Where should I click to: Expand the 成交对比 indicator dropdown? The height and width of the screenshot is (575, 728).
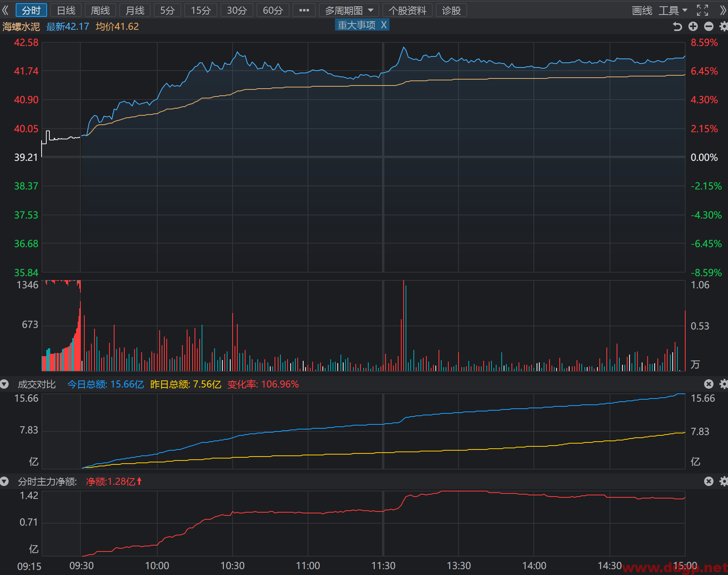[x=4, y=384]
